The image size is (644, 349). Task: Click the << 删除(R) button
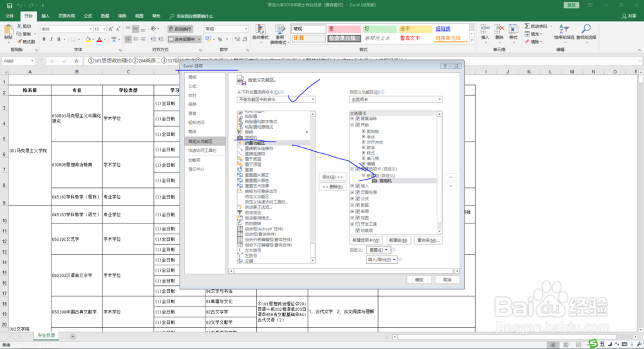click(332, 187)
